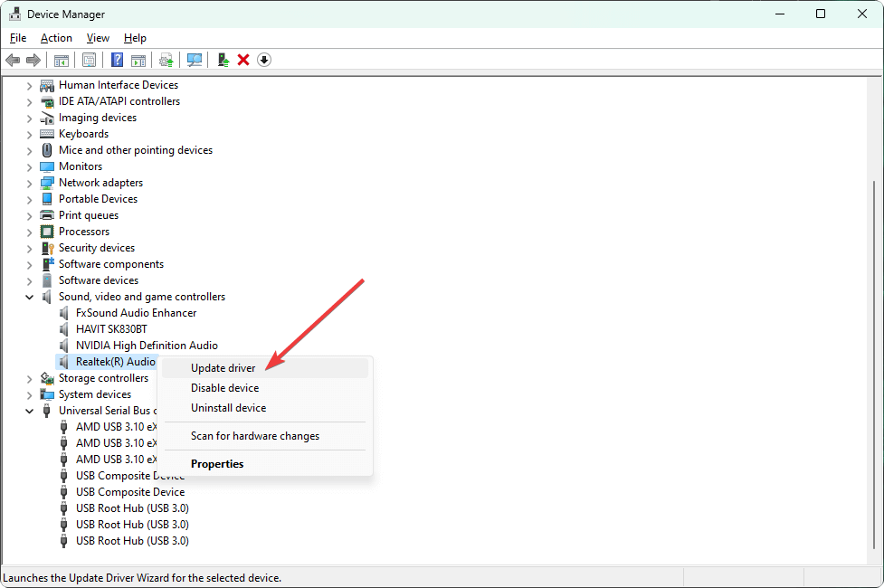The image size is (884, 588).
Task: Choose Update driver in context menu
Action: (x=265, y=368)
